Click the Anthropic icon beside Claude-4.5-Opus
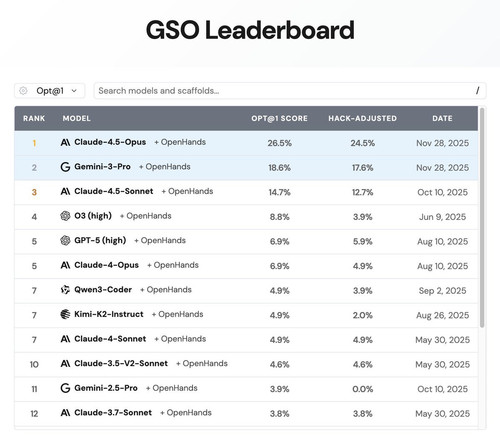The width and height of the screenshot is (500, 443). (65, 143)
